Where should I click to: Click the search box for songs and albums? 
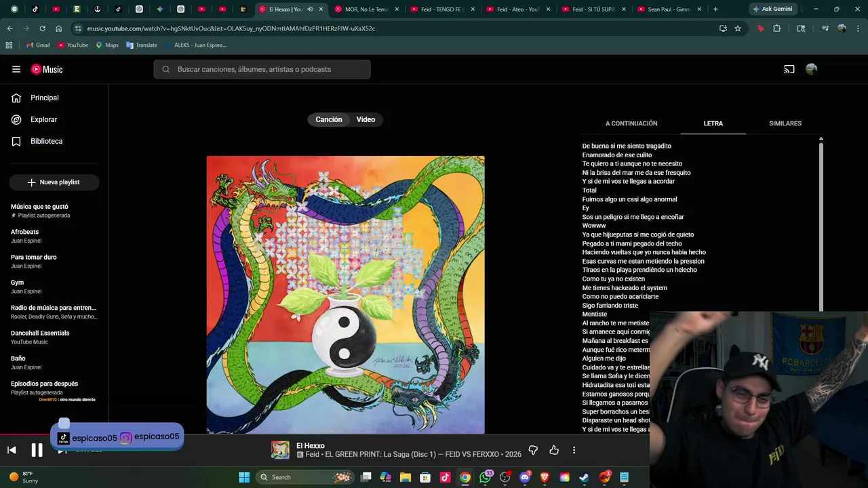(x=262, y=69)
